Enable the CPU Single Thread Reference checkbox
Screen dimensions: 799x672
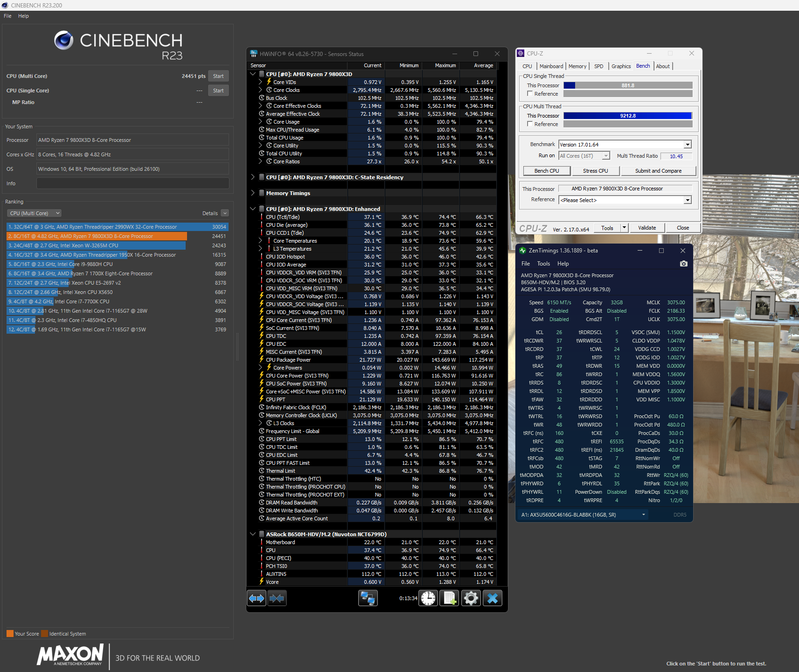[530, 94]
